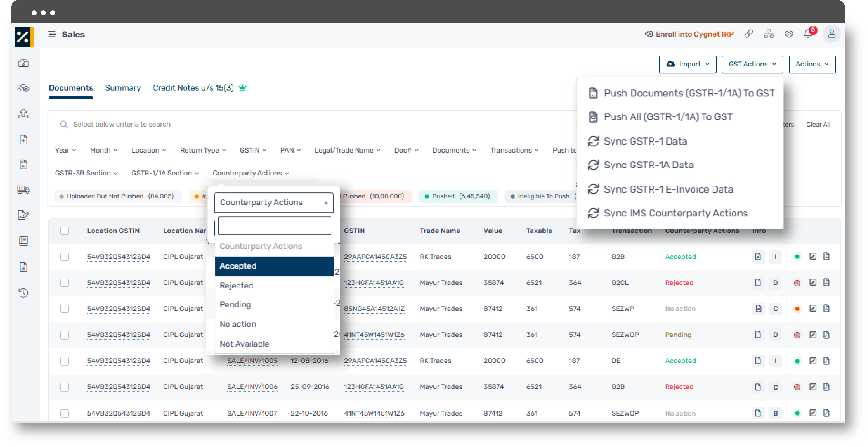This screenshot has width=868, height=447.
Task: Open invoice link SALE/INV/1005
Action: click(x=252, y=361)
